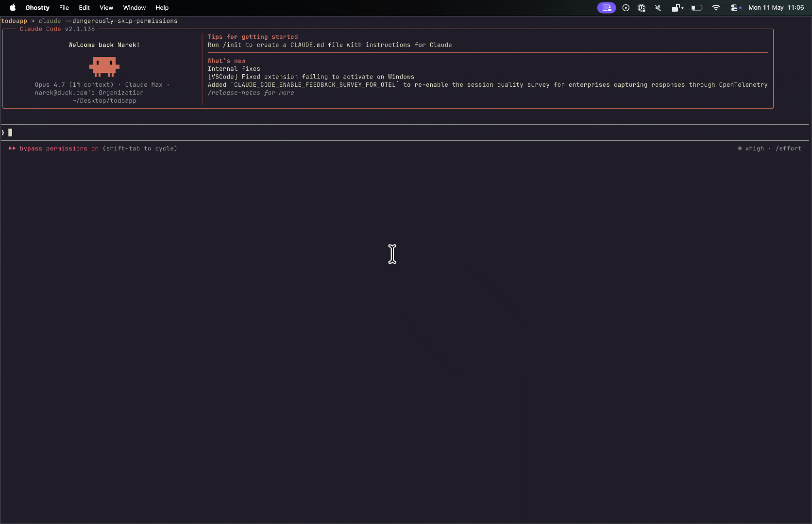
Task: Open the privacy lock status icon
Action: [x=642, y=8]
